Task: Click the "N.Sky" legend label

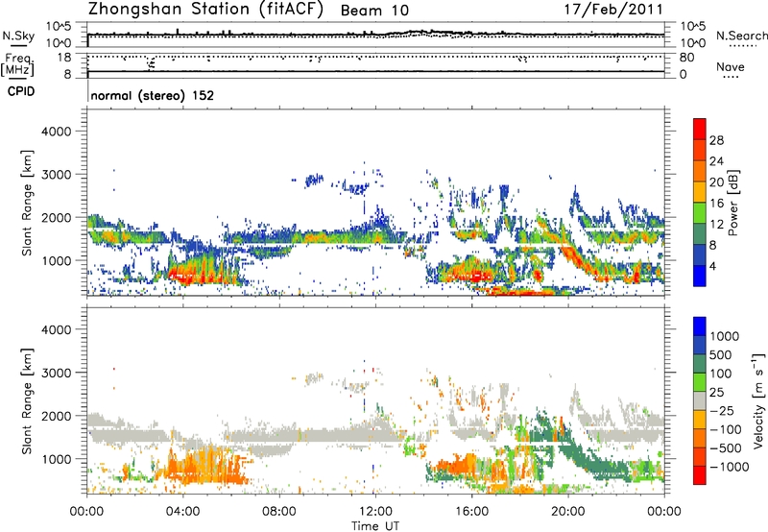Action: (18, 36)
